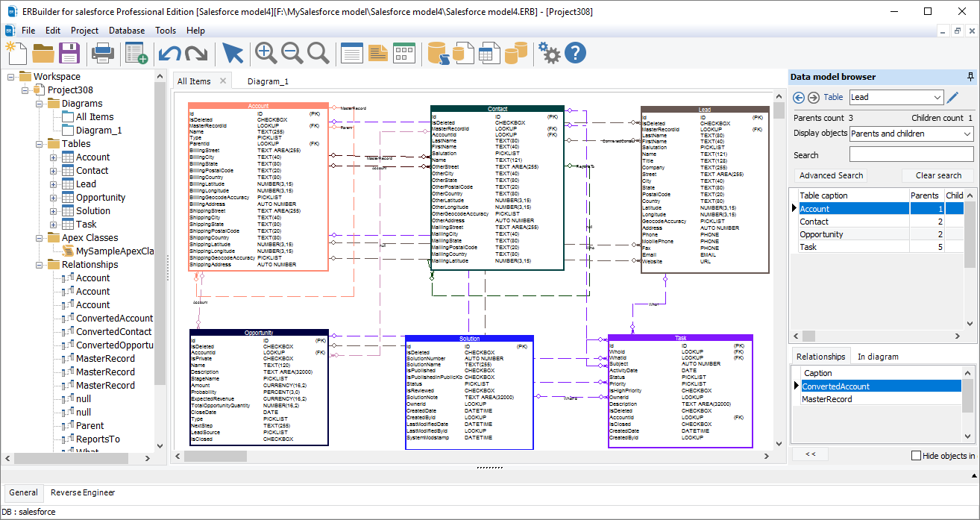Collapse the Tables tree node

point(39,144)
